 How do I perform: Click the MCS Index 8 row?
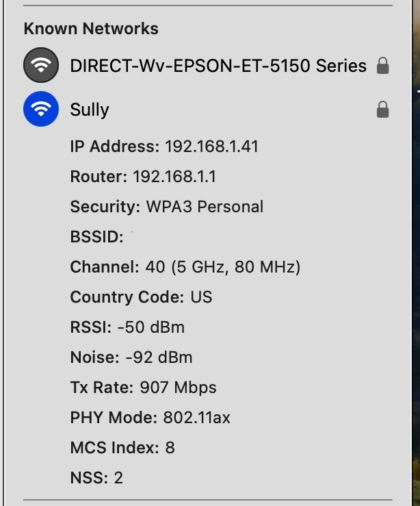click(122, 448)
